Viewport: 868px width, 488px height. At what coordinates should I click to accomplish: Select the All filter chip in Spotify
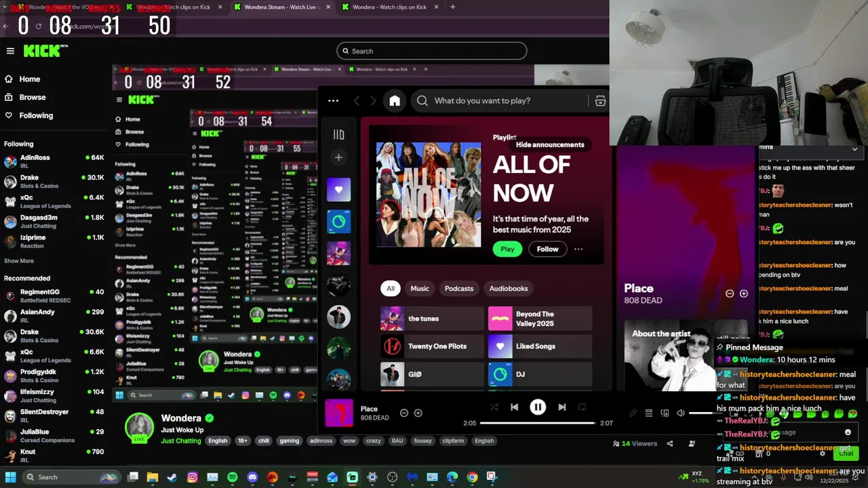coord(391,289)
